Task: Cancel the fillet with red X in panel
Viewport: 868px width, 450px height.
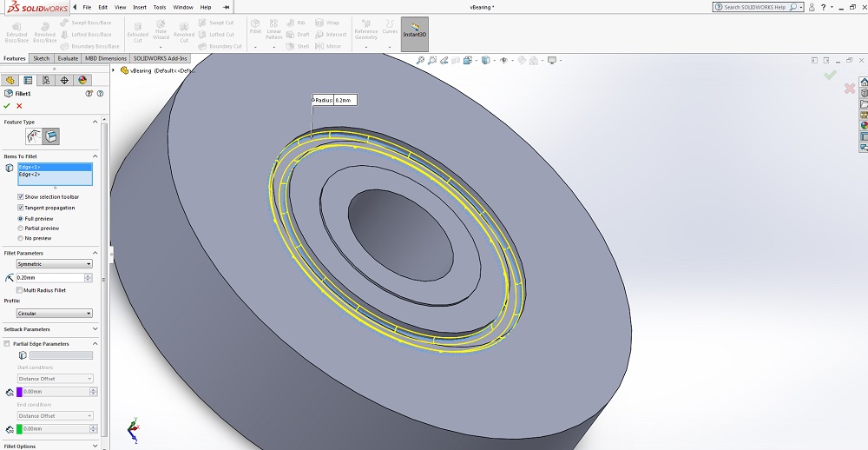Action: click(x=19, y=106)
